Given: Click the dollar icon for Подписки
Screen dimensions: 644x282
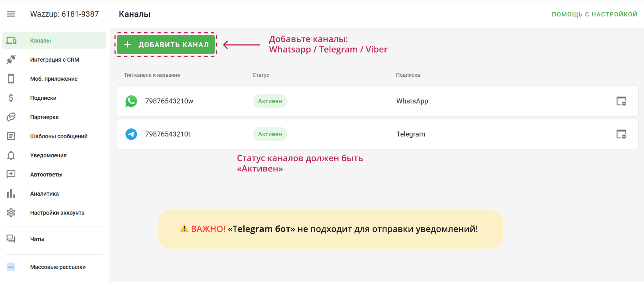Looking at the screenshot, I should pos(11,98).
